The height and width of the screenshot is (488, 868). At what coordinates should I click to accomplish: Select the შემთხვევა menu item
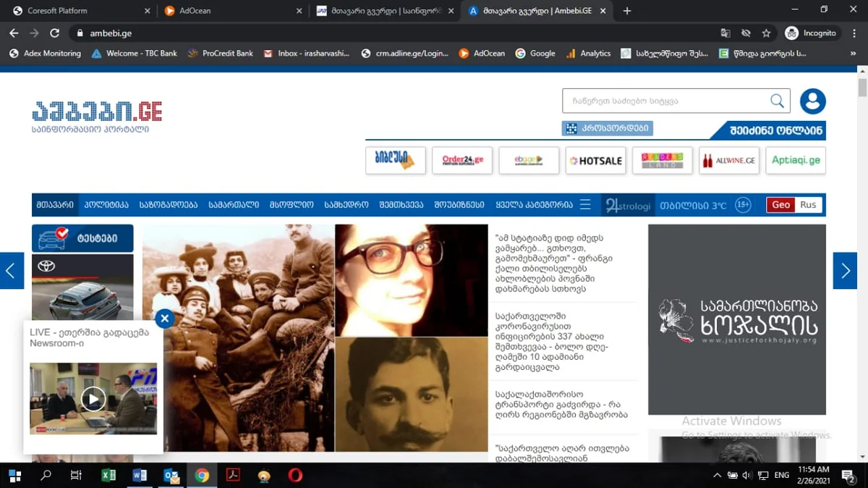[401, 205]
